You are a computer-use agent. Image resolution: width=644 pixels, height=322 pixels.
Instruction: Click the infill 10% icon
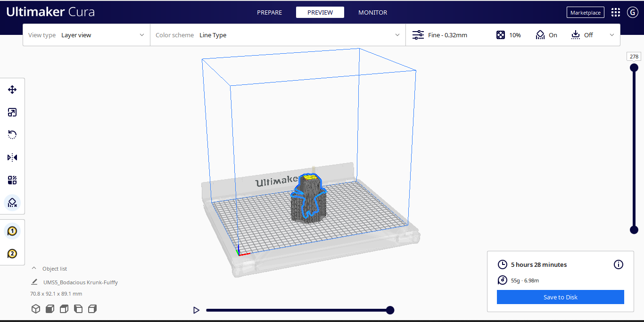501,35
